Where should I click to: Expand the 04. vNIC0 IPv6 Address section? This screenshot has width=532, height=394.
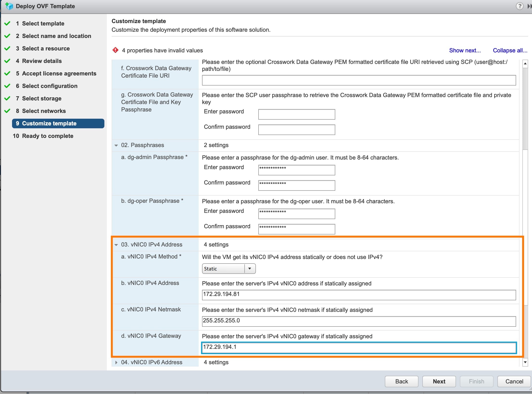pos(116,363)
